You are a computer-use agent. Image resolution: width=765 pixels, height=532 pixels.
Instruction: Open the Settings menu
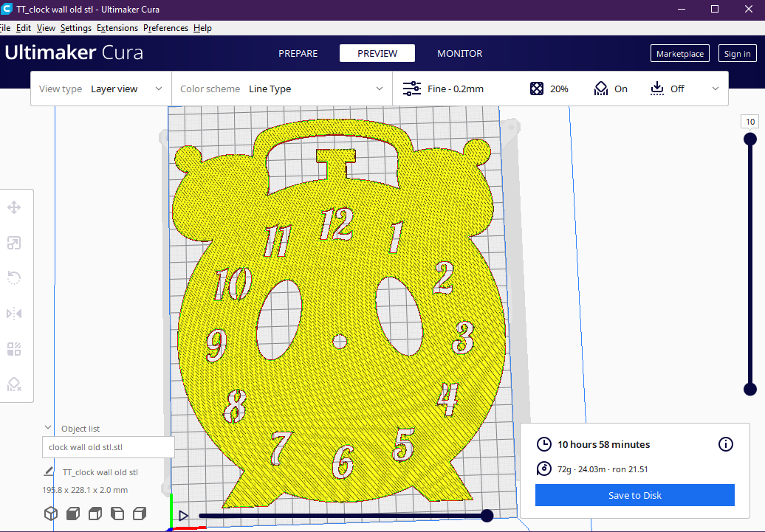[75, 28]
